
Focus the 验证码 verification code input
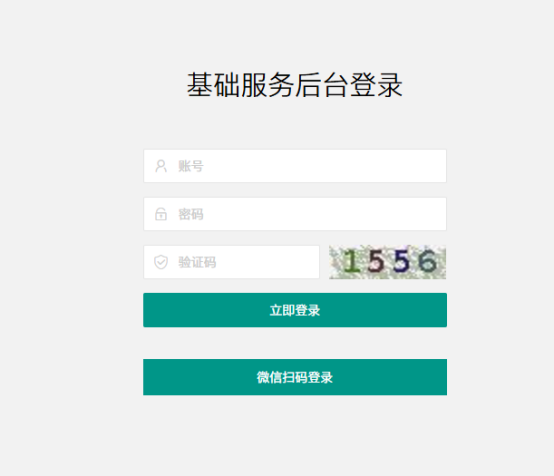(x=231, y=262)
